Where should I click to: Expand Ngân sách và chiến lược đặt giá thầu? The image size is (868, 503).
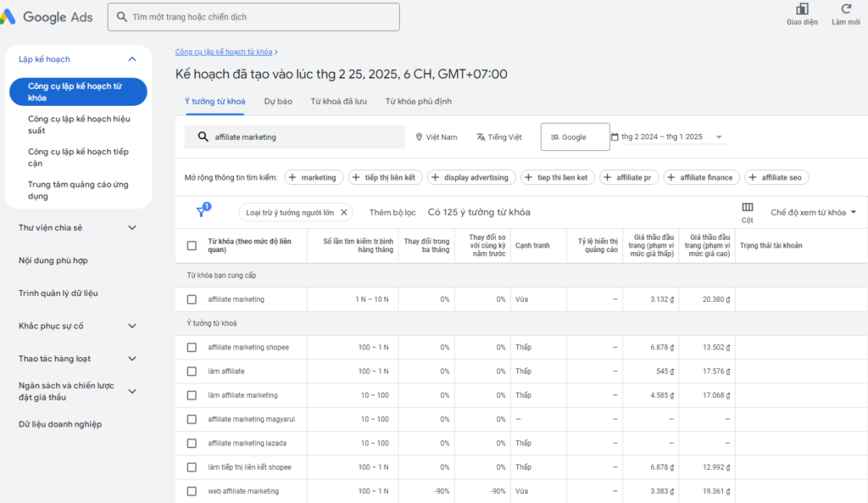tap(131, 391)
